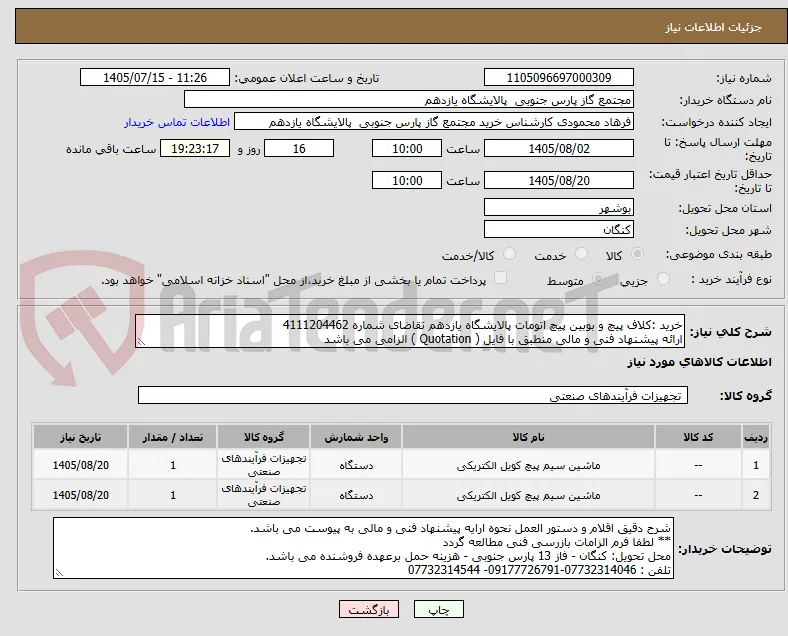Click the announcement date field 1405/07/15 - 11:26
The width and height of the screenshot is (788, 636).
coord(155,77)
